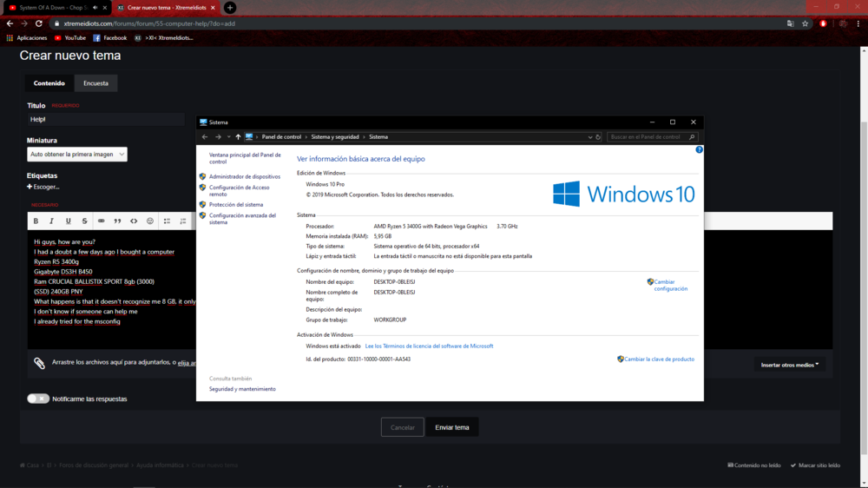Image resolution: width=868 pixels, height=488 pixels.
Task: Click the Bold formatting icon
Action: coord(36,221)
